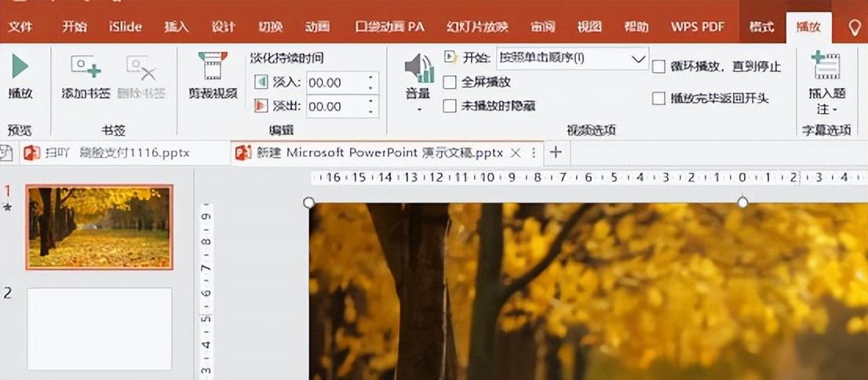Switch to the 切换 Transitions tab

[270, 27]
